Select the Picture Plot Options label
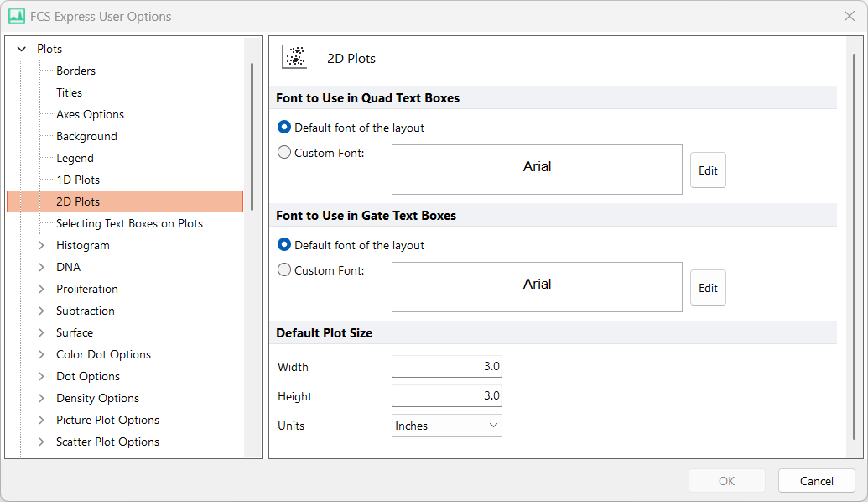 coord(108,420)
